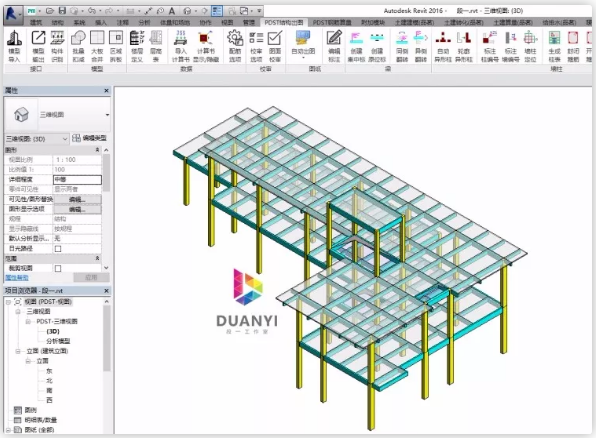Select the 分析模型 view in project browser
This screenshot has width=596, height=438.
pos(58,341)
